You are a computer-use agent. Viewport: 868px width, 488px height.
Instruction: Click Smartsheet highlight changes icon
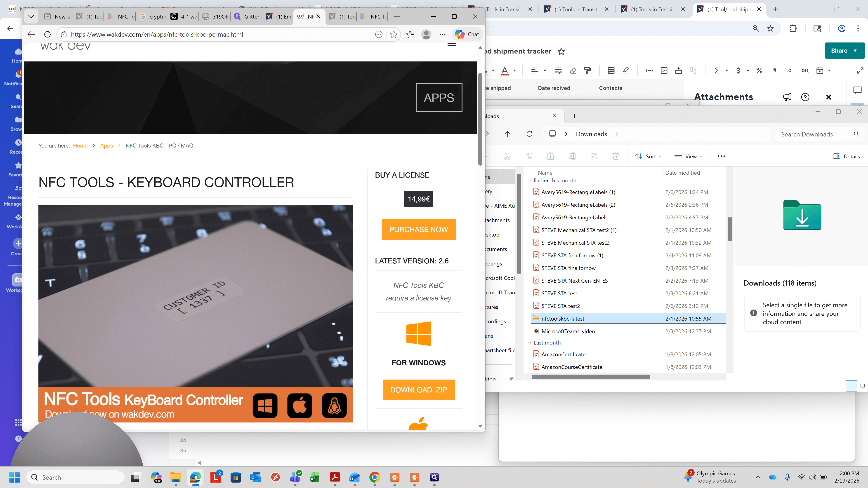tap(626, 70)
